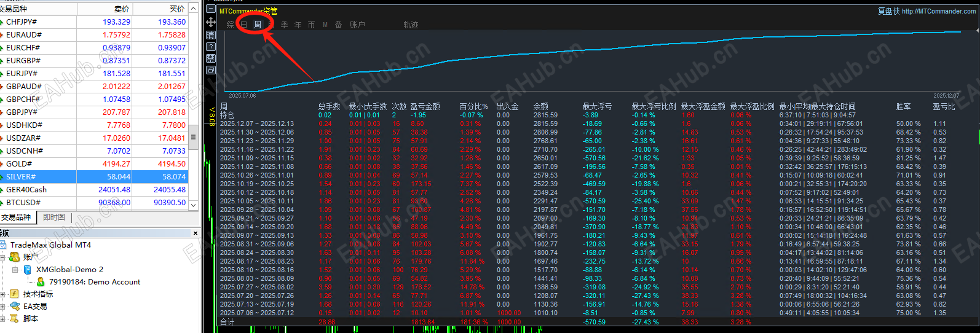Click the 2025.12.07 ~ 2025.12.13 week row
The image size is (980, 333).
(x=588, y=123)
